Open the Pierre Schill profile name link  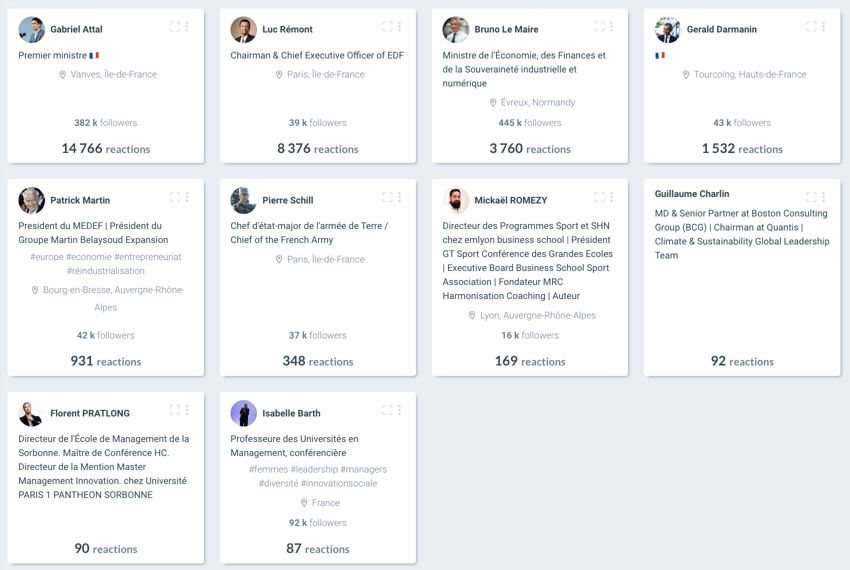point(288,200)
